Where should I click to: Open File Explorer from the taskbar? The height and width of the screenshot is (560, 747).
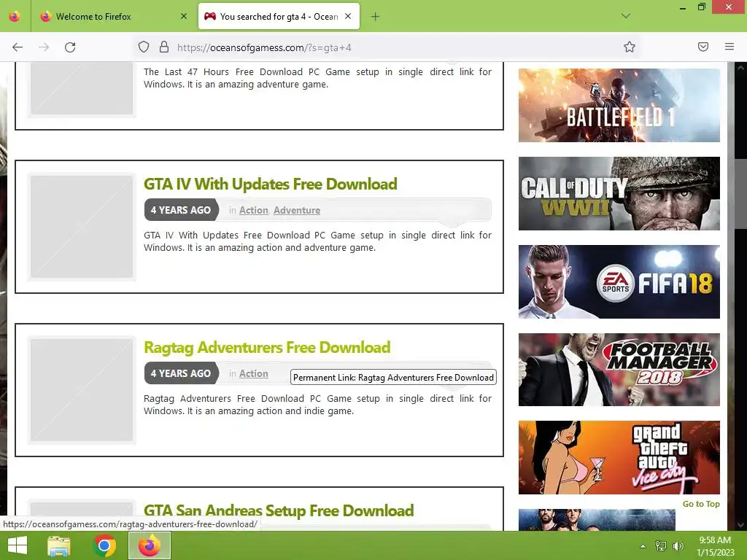coord(59,545)
